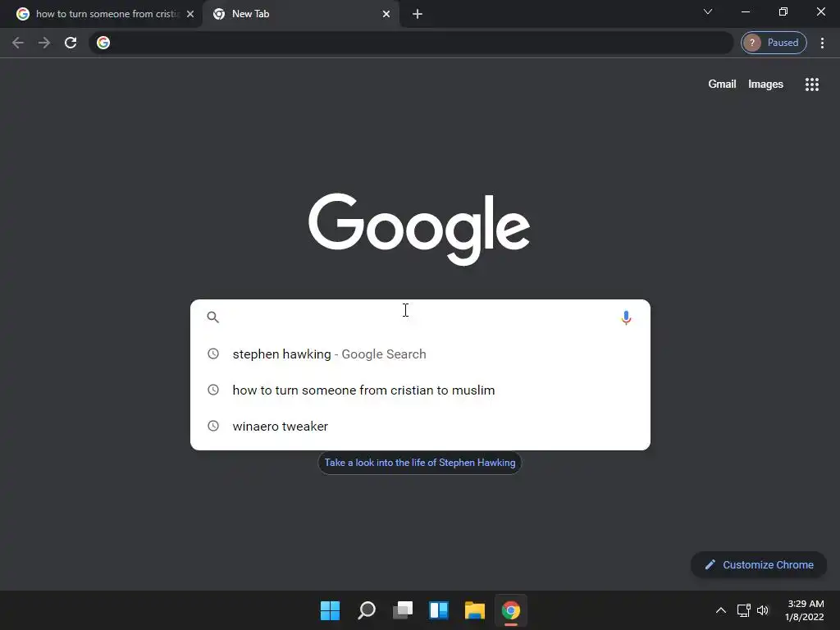Open Widgets on taskbar
Screen dimensions: 840x630
pyautogui.click(x=439, y=610)
